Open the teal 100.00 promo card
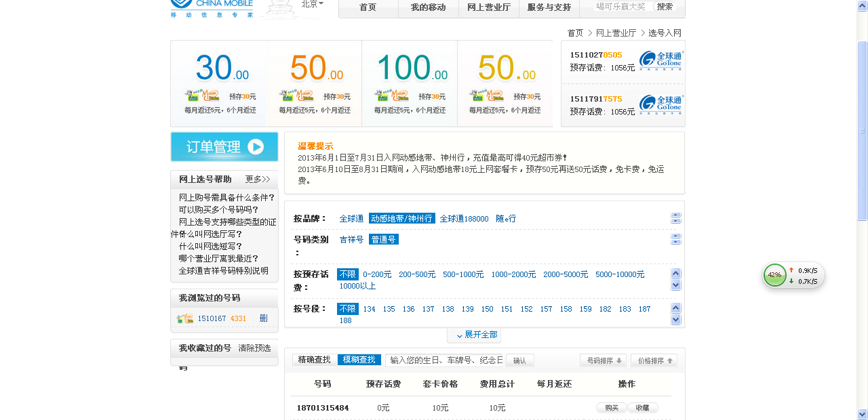The height and width of the screenshot is (420, 868). [410, 83]
